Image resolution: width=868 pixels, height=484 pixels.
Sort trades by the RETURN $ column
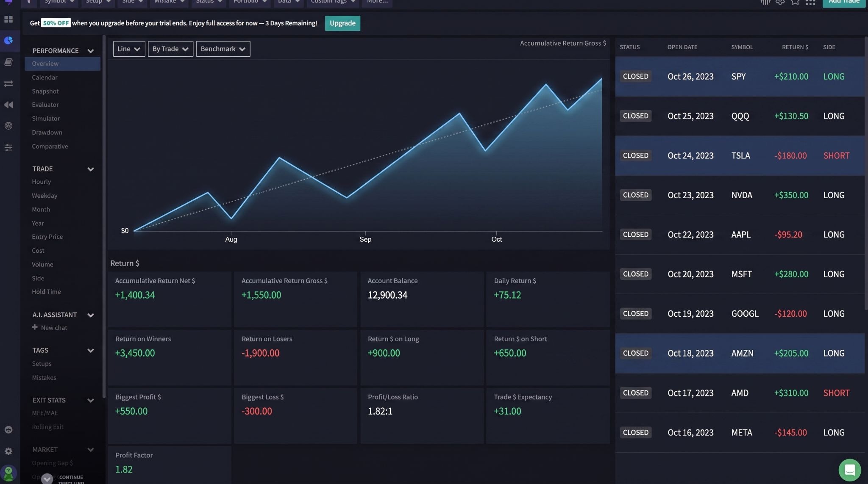(795, 47)
